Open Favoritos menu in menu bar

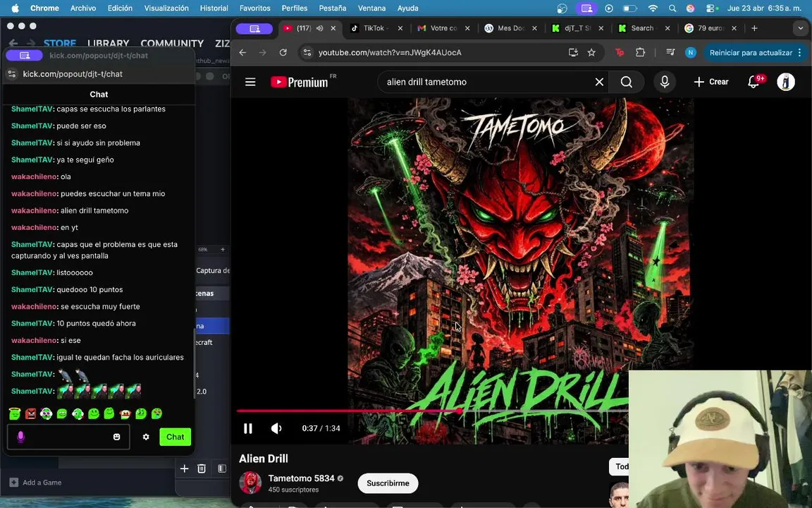254,8
